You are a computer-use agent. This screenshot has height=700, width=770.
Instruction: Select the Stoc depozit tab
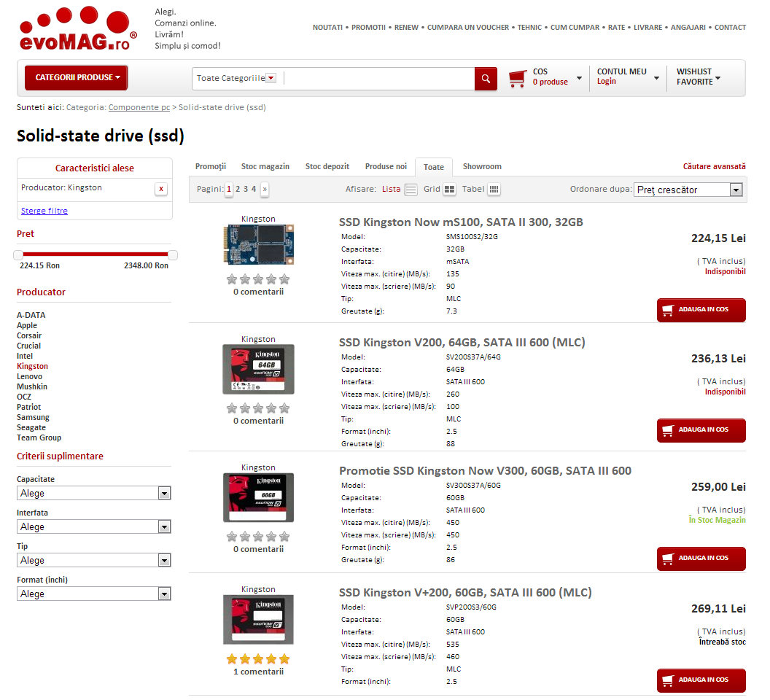(x=327, y=166)
